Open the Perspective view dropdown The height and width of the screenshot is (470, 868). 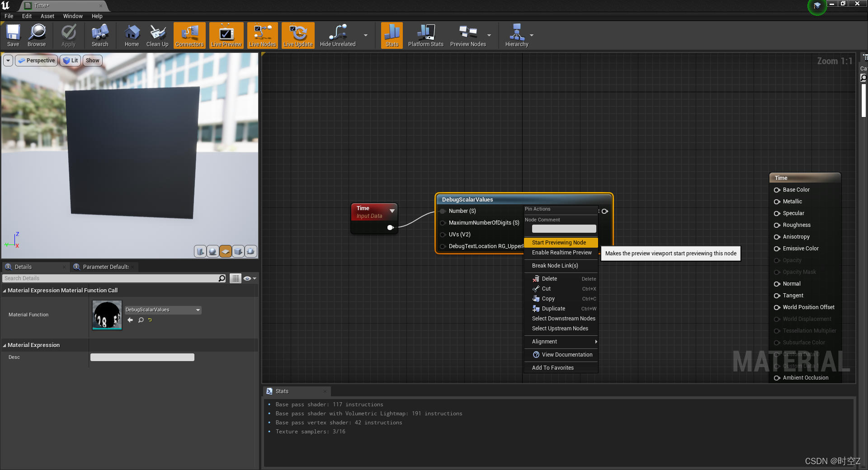tap(36, 60)
